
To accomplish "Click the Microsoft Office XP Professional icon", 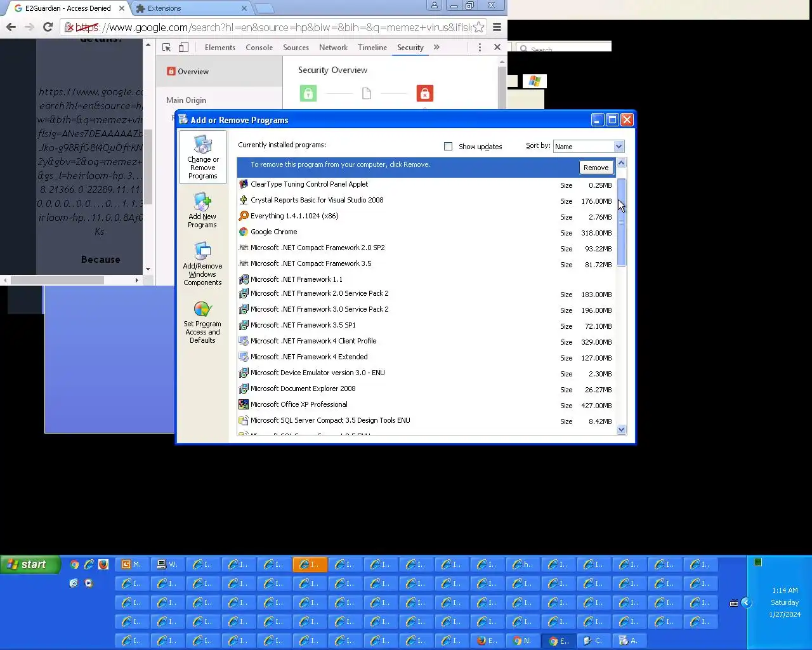I will coord(243,404).
